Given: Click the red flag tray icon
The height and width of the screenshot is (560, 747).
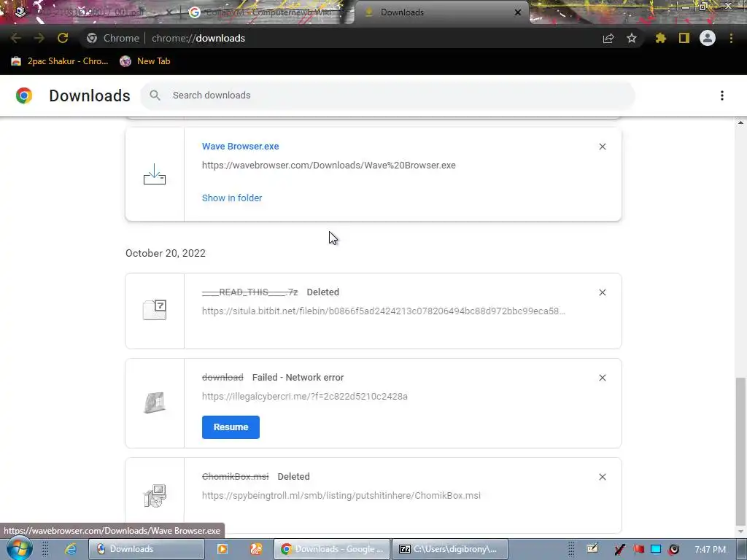Looking at the screenshot, I should pos(638,550).
